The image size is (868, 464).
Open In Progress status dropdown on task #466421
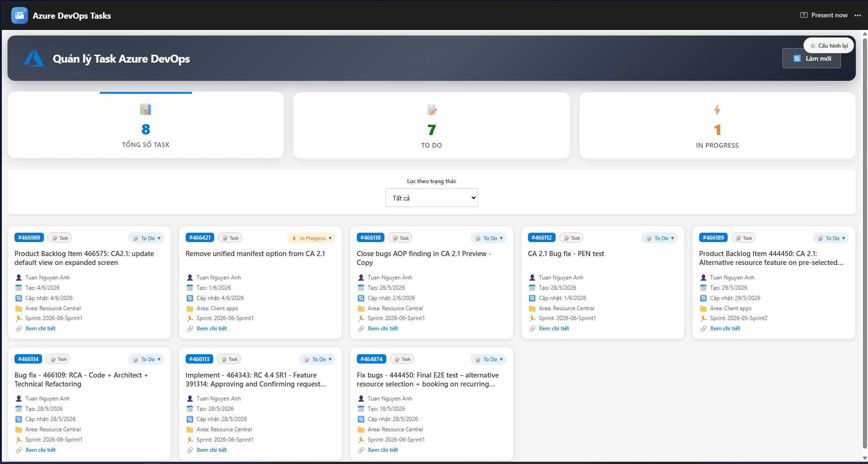coord(311,238)
